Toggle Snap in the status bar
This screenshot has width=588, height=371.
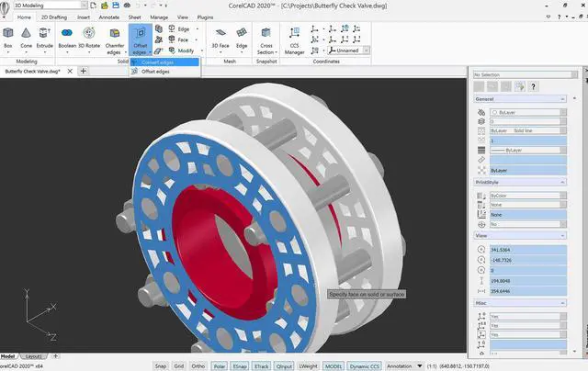point(161,366)
